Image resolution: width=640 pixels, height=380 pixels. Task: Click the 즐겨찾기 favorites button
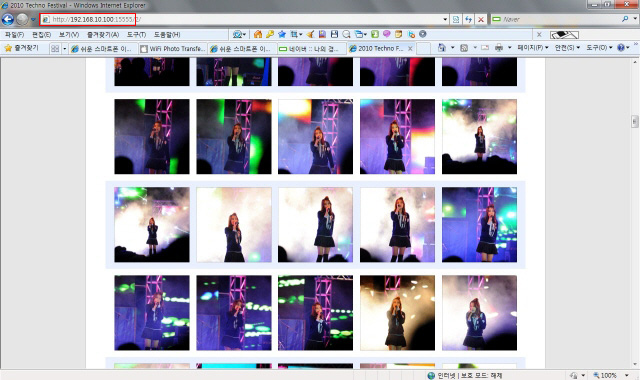click(22, 48)
